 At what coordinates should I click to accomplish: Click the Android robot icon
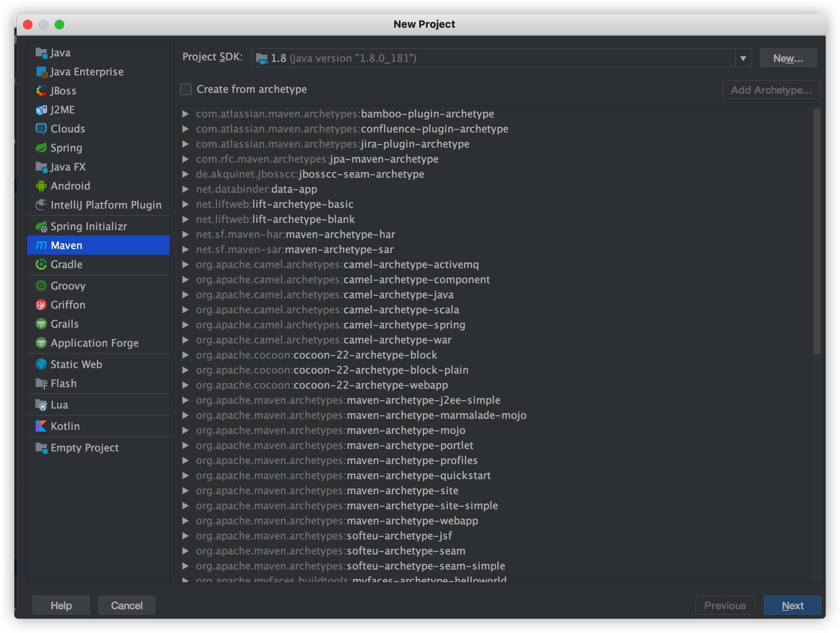(41, 186)
